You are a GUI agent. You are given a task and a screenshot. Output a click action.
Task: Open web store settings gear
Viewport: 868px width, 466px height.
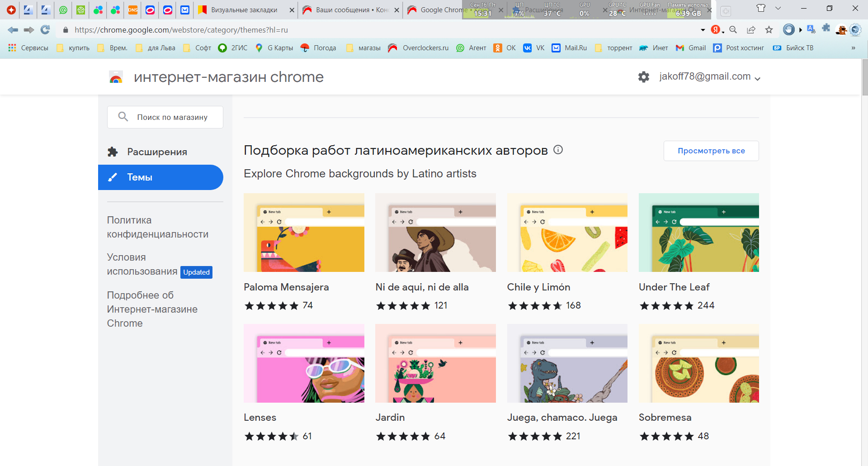[x=643, y=77]
